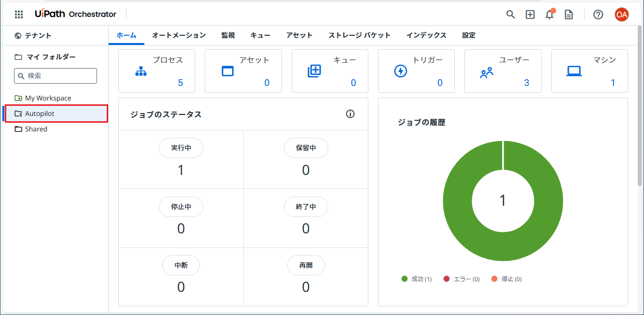The image size is (644, 315).
Task: Click in the folder 検索 field
Action: pos(56,76)
